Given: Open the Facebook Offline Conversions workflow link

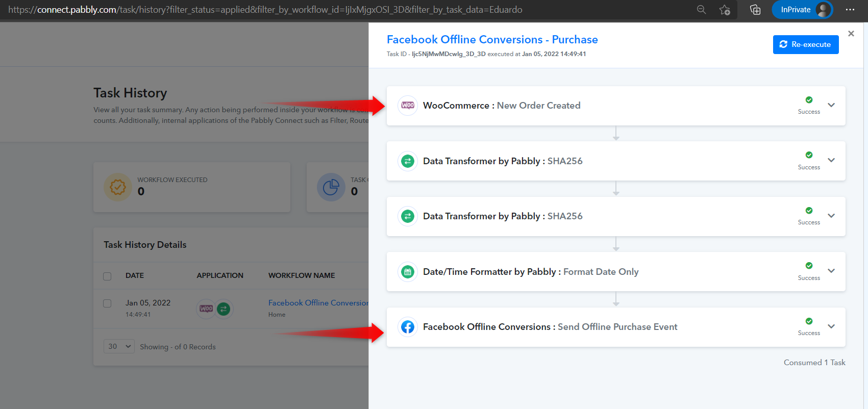Looking at the screenshot, I should (x=318, y=302).
